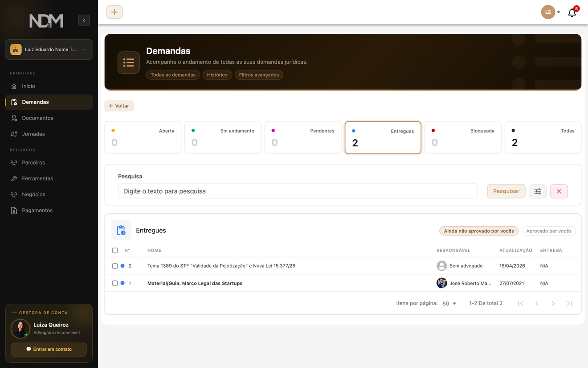
Task: Clear search with the red X button
Action: coord(559,191)
